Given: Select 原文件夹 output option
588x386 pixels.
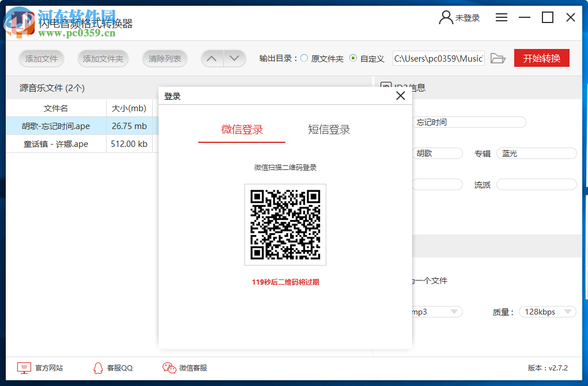Looking at the screenshot, I should coord(304,58).
